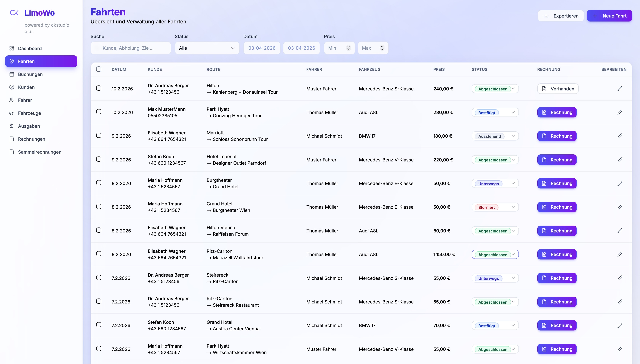Edit the Steirereck Restaurant ride
The width and height of the screenshot is (640, 364).
pos(620,302)
